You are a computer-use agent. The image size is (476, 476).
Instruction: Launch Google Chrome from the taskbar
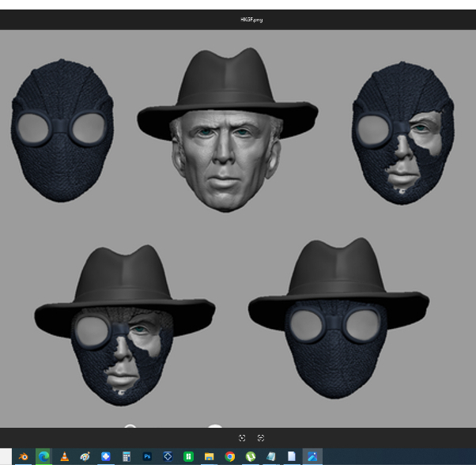tap(230, 456)
